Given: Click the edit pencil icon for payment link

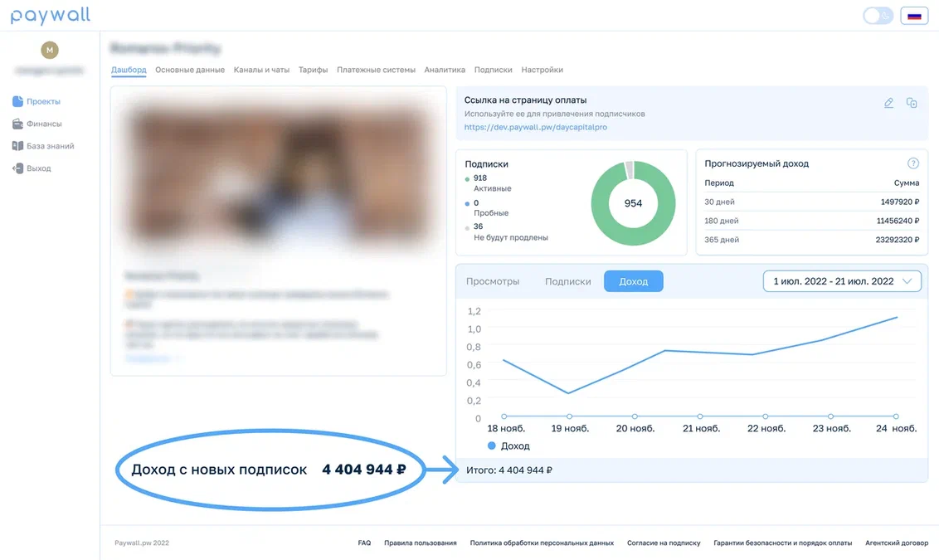Looking at the screenshot, I should click(888, 103).
